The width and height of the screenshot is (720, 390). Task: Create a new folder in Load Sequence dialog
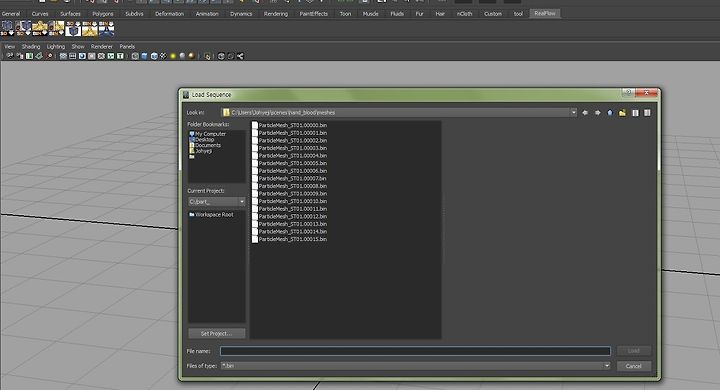point(622,113)
